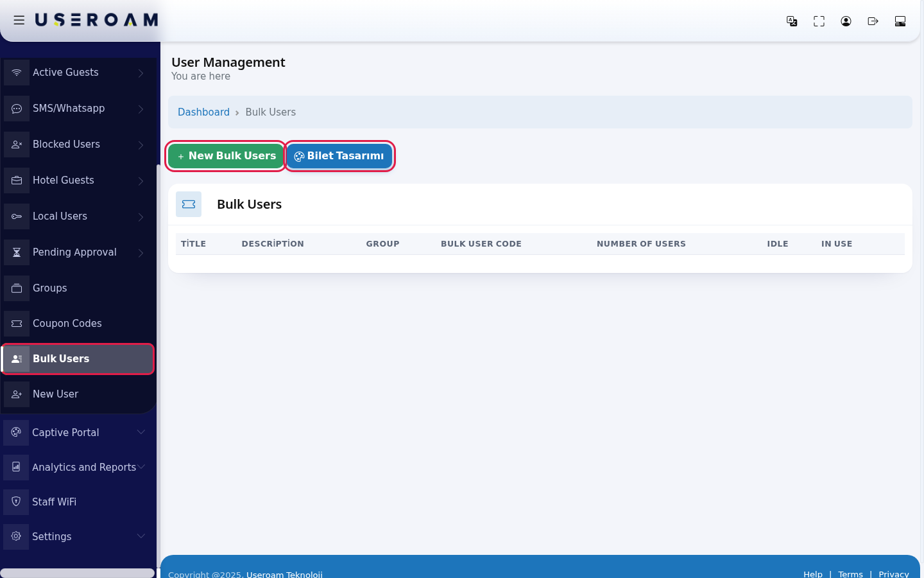924x578 pixels.
Task: Click the Blocked Users icon
Action: 17,144
